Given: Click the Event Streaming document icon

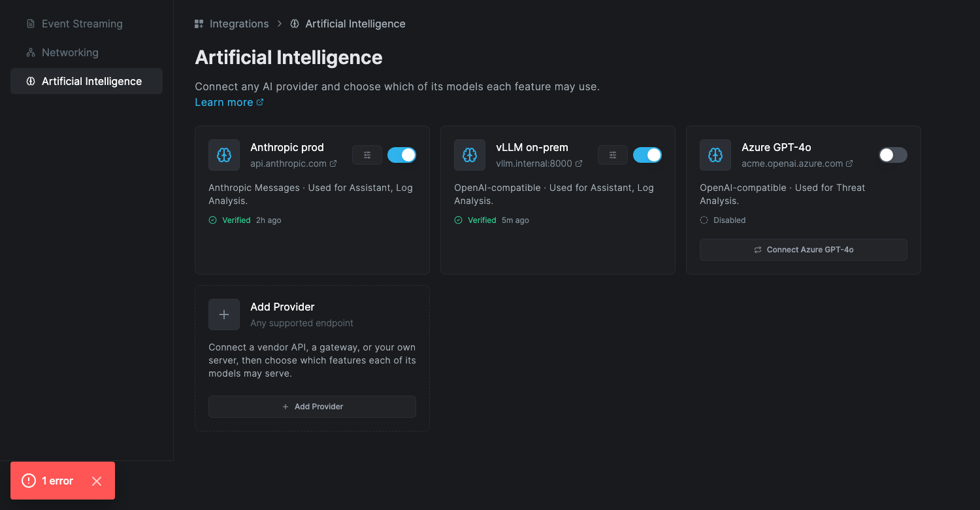Looking at the screenshot, I should click(x=31, y=24).
